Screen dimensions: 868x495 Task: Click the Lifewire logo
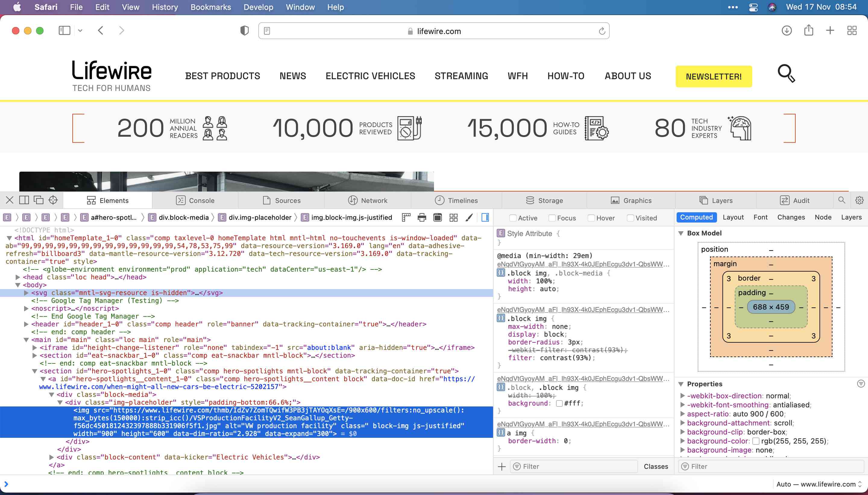point(112,76)
